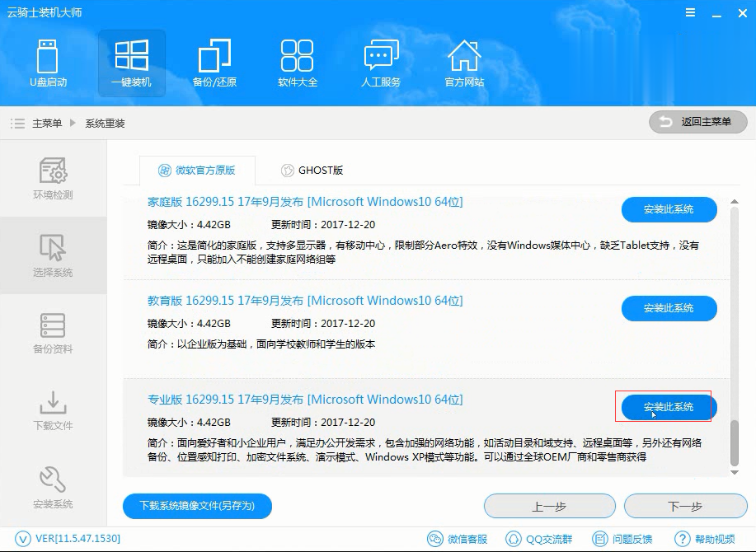Click the list icon beside 主菜单
The image size is (756, 552).
17,124
